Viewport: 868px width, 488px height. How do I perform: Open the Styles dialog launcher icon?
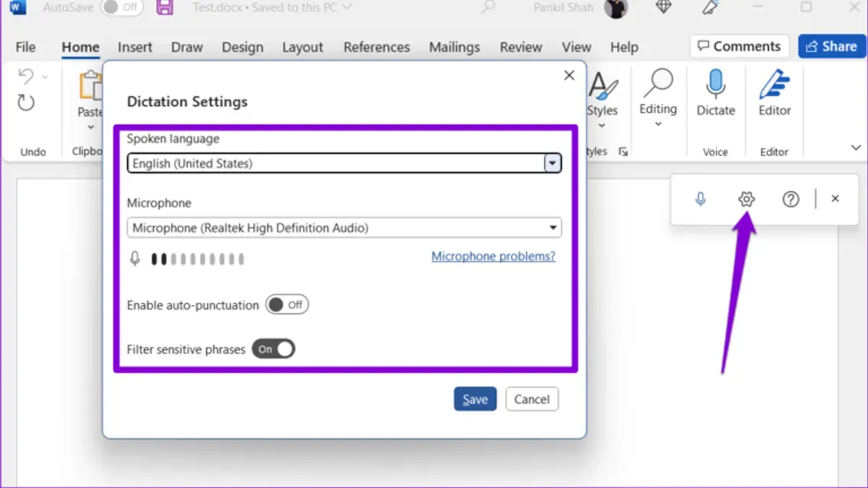point(624,152)
